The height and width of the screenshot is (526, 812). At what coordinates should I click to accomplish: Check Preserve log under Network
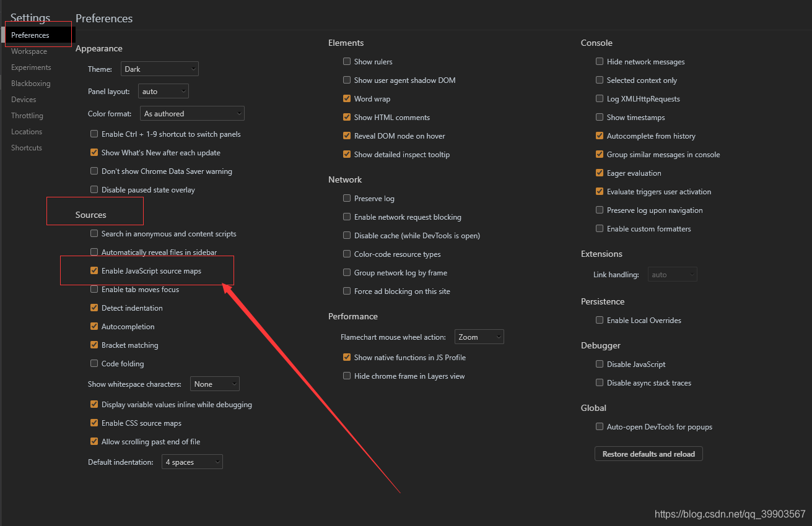(x=347, y=198)
